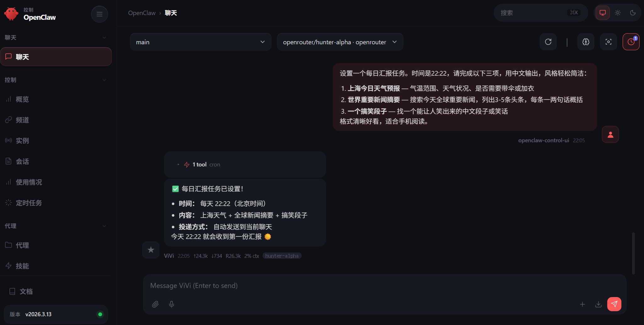
Task: Switch to dark theme moon icon
Action: [633, 13]
